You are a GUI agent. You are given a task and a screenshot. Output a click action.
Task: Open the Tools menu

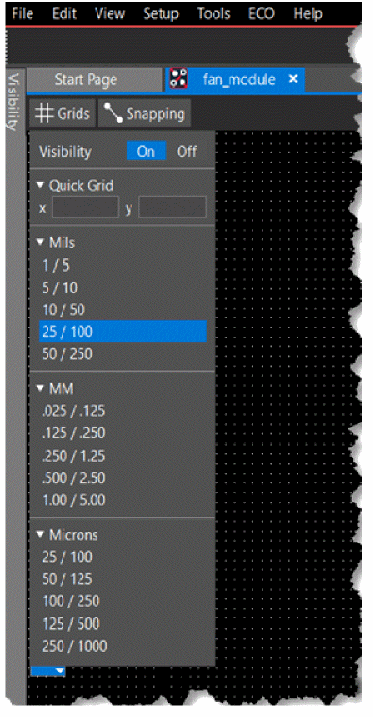213,13
